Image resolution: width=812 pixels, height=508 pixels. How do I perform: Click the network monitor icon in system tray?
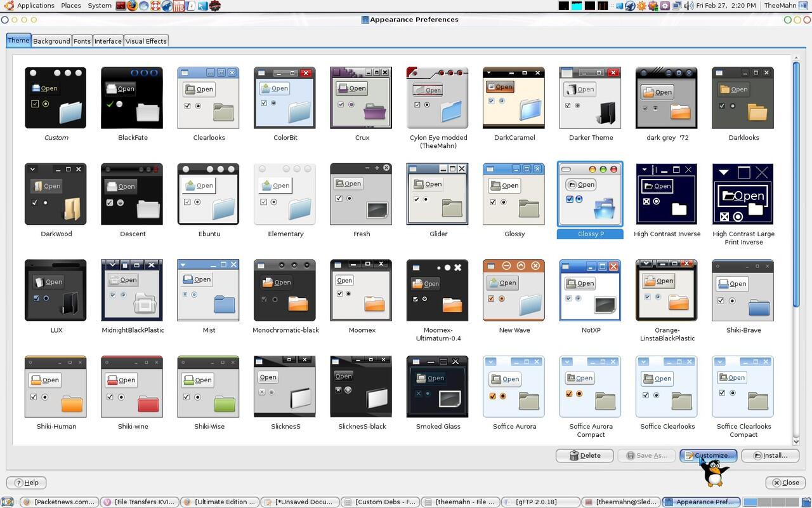[x=676, y=6]
